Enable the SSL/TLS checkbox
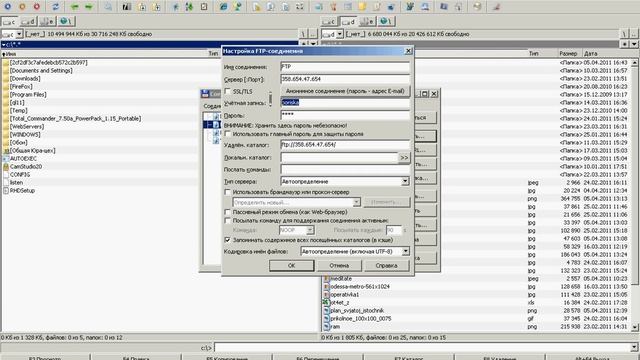Viewport: 640px width, 360px height. (228, 91)
